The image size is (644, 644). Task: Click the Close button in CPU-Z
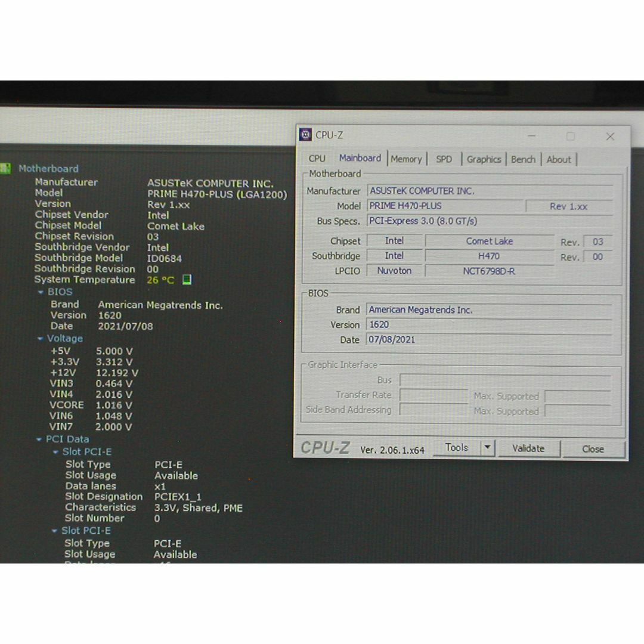(x=593, y=449)
